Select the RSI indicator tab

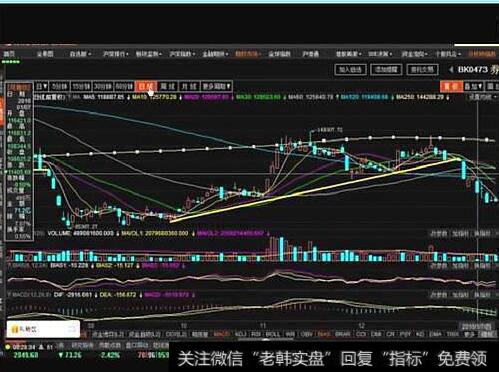256,334
